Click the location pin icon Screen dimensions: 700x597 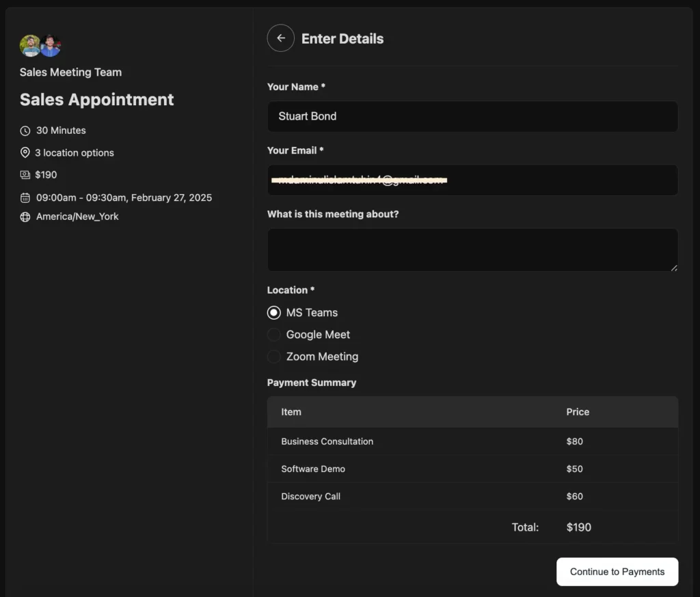(25, 153)
